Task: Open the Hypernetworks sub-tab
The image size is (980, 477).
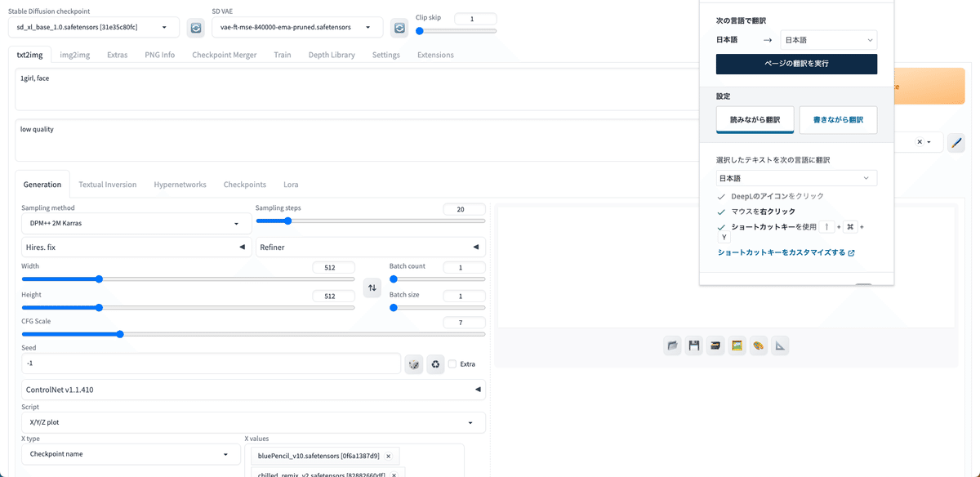Action: click(x=180, y=185)
